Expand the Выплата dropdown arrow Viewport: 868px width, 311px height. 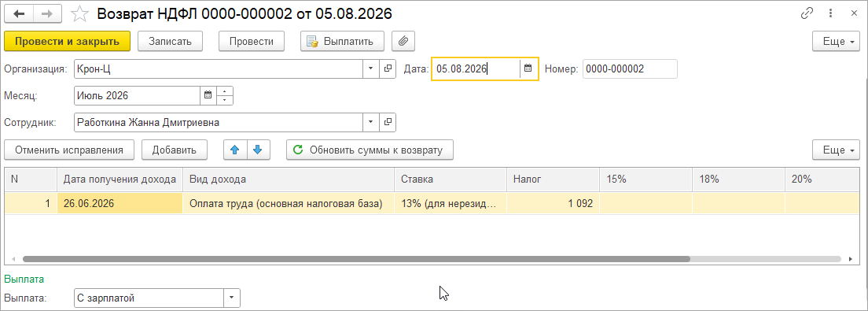(232, 298)
